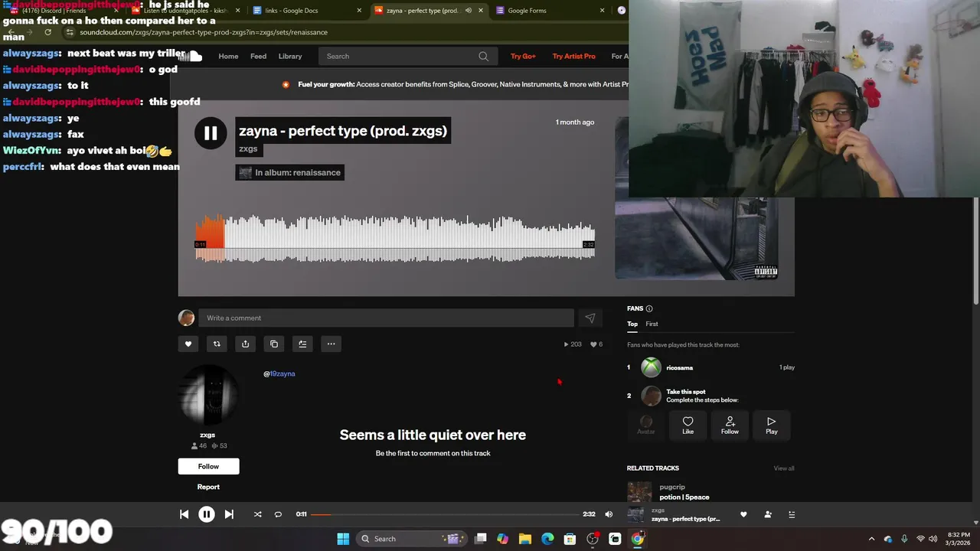Open File Explorer from taskbar

click(x=525, y=539)
